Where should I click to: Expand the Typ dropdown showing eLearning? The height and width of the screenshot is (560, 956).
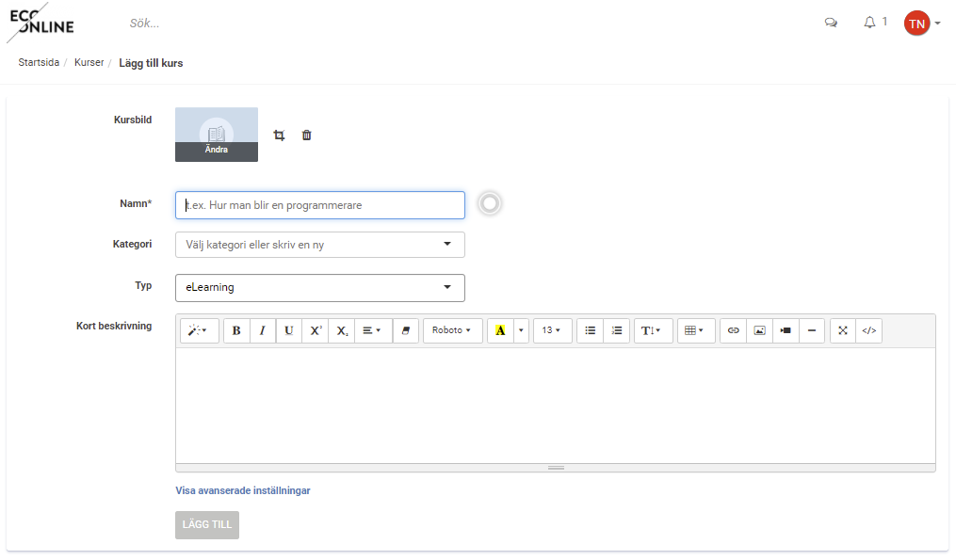click(x=320, y=288)
